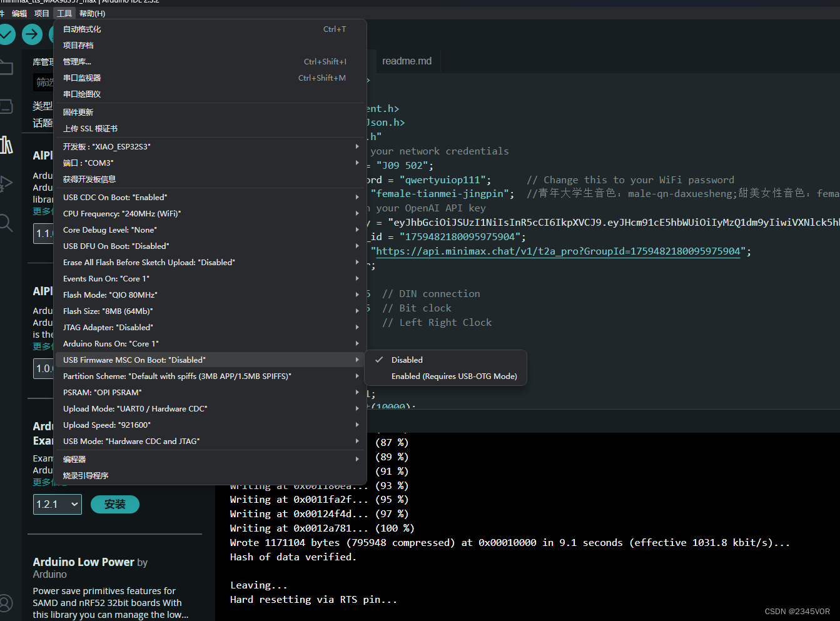Open Upload Mode UART0 entry
Image resolution: width=840 pixels, height=621 pixels.
coord(210,408)
